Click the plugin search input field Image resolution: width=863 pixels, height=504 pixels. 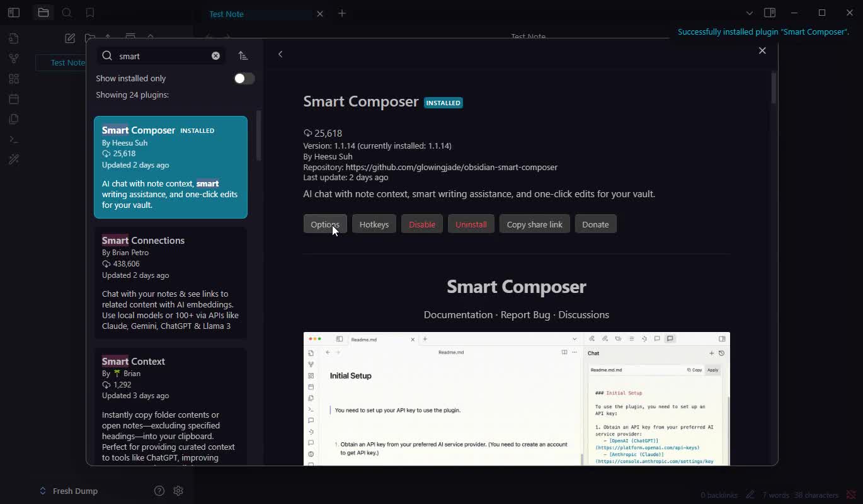(x=163, y=55)
